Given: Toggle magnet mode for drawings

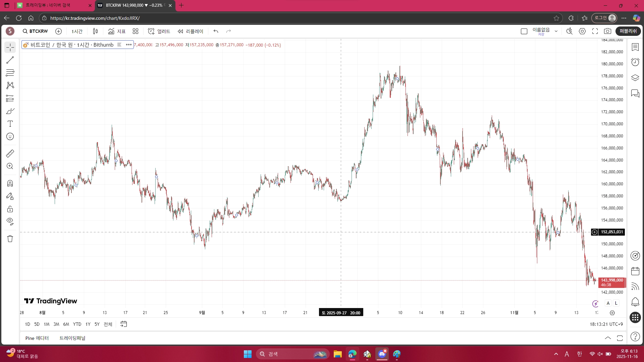Looking at the screenshot, I should [x=10, y=183].
